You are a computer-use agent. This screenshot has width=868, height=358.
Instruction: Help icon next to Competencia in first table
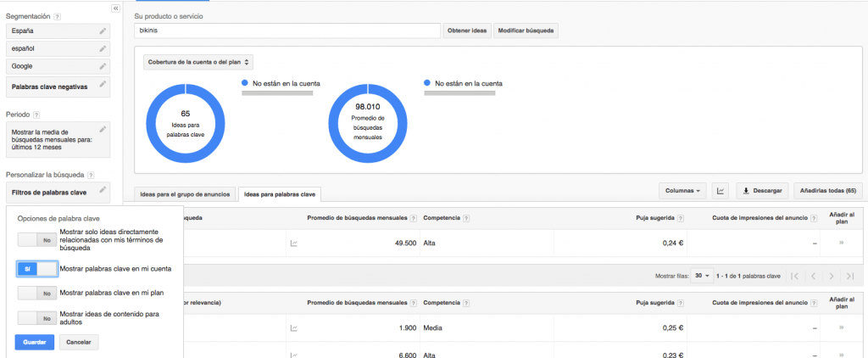point(467,218)
